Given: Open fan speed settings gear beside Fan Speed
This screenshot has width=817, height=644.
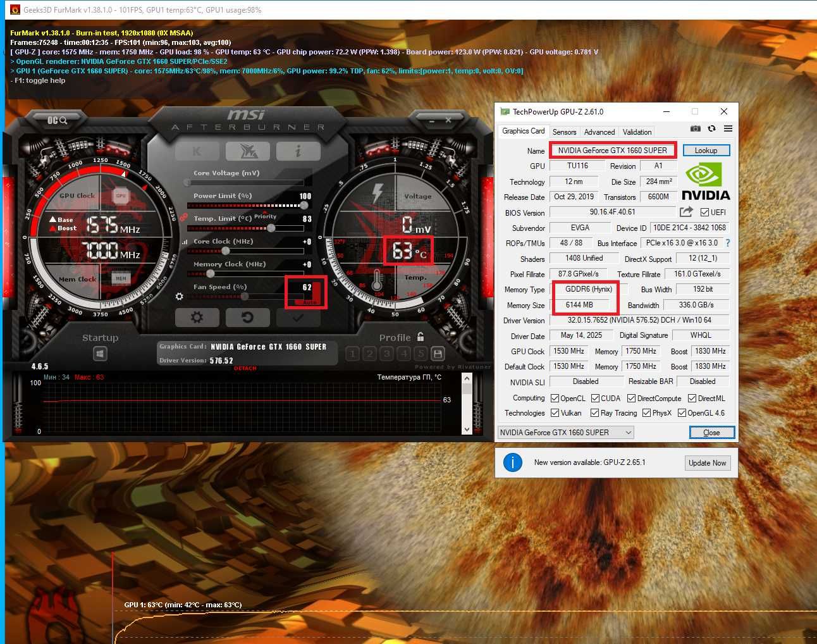Looking at the screenshot, I should point(180,296).
